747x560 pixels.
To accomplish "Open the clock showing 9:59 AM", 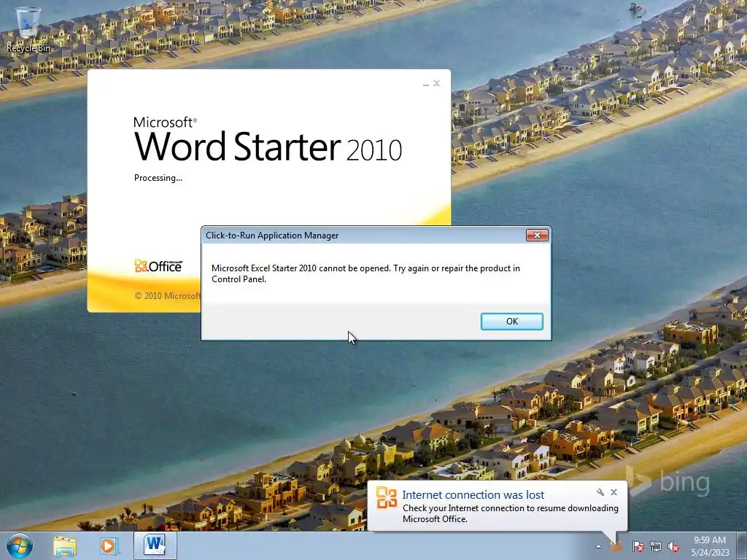I will 710,545.
